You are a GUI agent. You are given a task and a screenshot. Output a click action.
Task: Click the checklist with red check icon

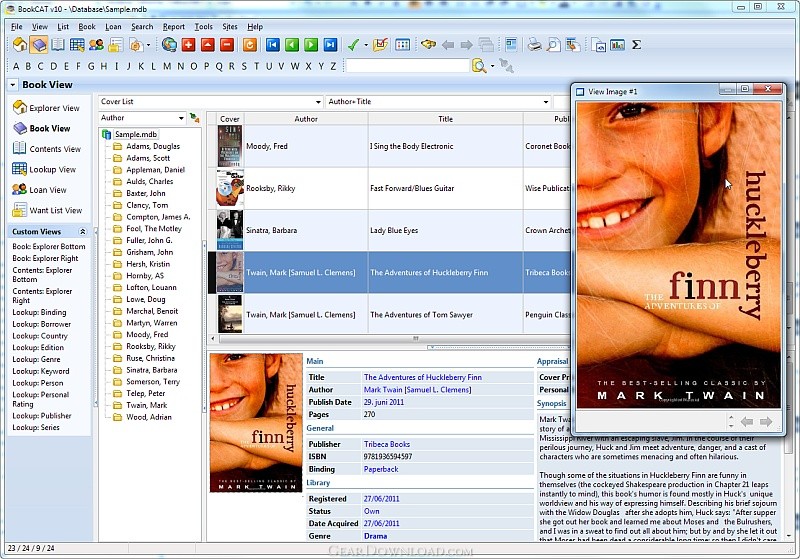click(381, 45)
